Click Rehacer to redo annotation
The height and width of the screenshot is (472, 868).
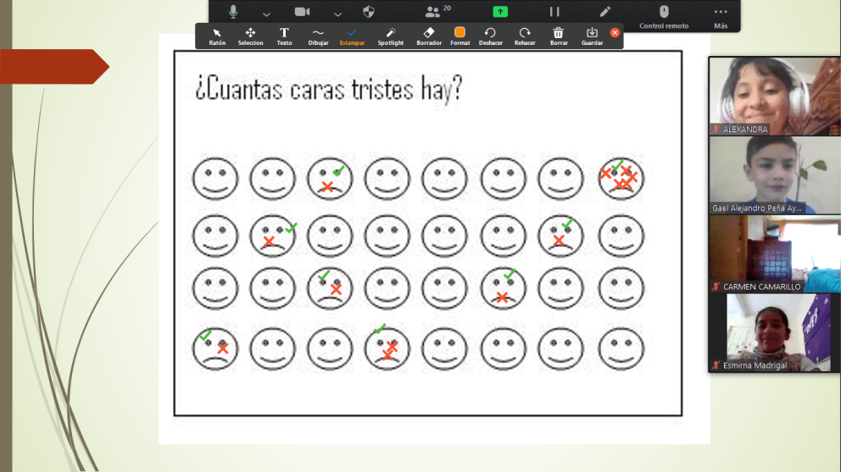tap(525, 36)
